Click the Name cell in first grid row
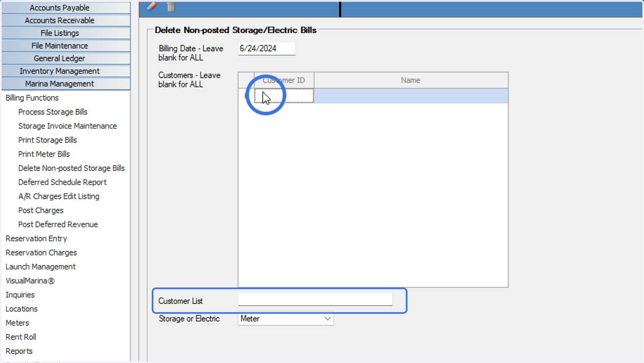The height and width of the screenshot is (363, 644). click(411, 96)
